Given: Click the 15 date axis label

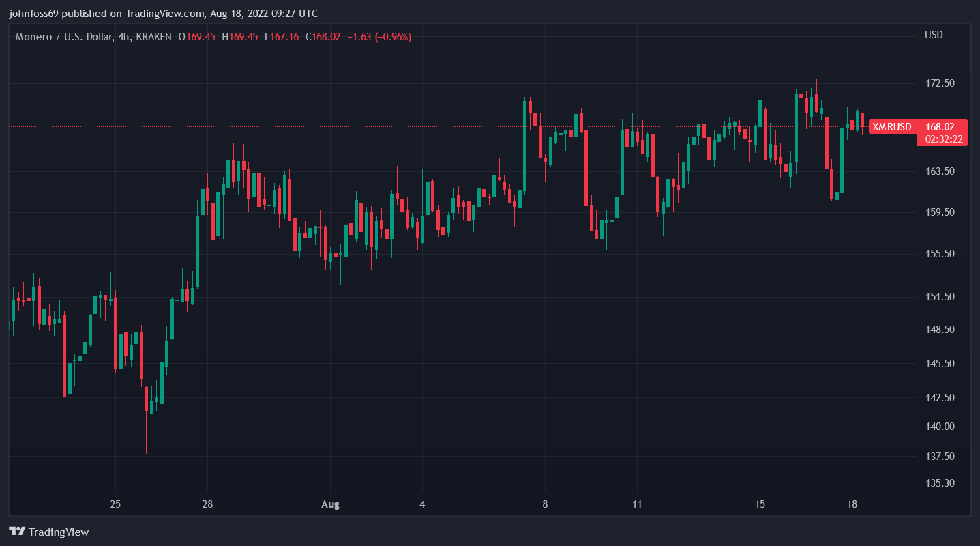Looking at the screenshot, I should click(x=760, y=504).
